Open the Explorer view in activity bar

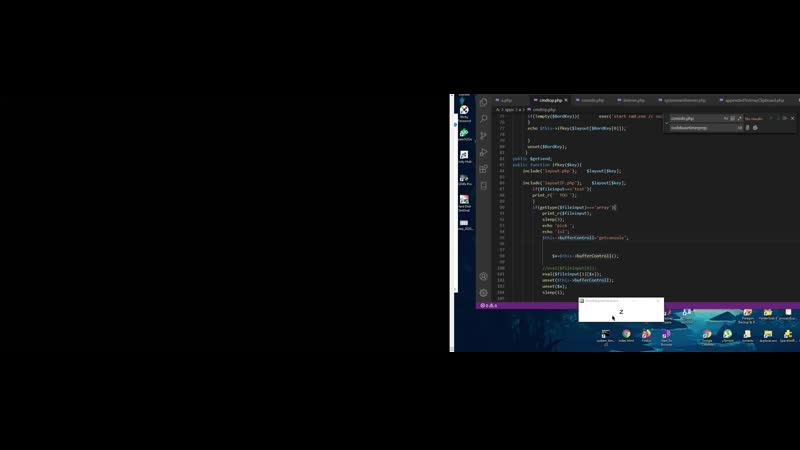click(x=483, y=103)
